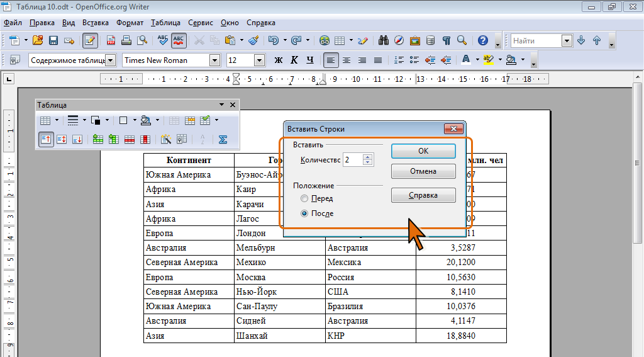Click Insert Row icon in Таблица toolbar

(x=97, y=139)
